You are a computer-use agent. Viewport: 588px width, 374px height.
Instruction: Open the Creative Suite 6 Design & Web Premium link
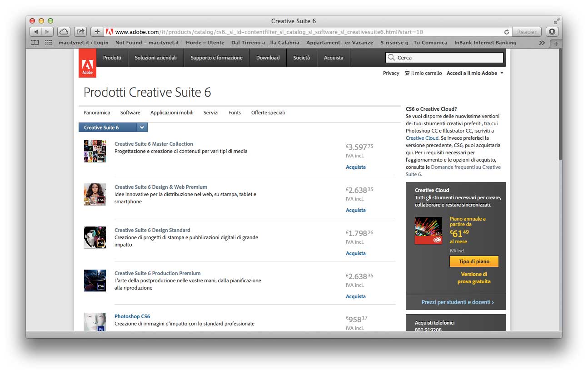point(161,187)
